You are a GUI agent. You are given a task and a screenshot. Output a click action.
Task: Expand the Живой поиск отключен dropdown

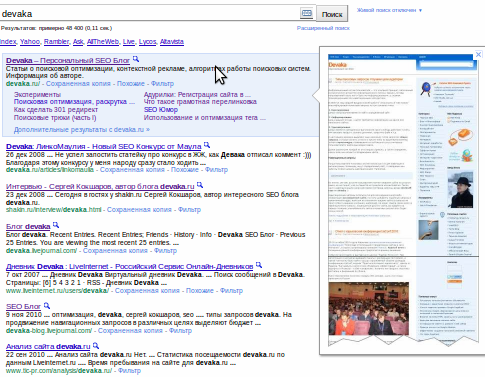(389, 10)
